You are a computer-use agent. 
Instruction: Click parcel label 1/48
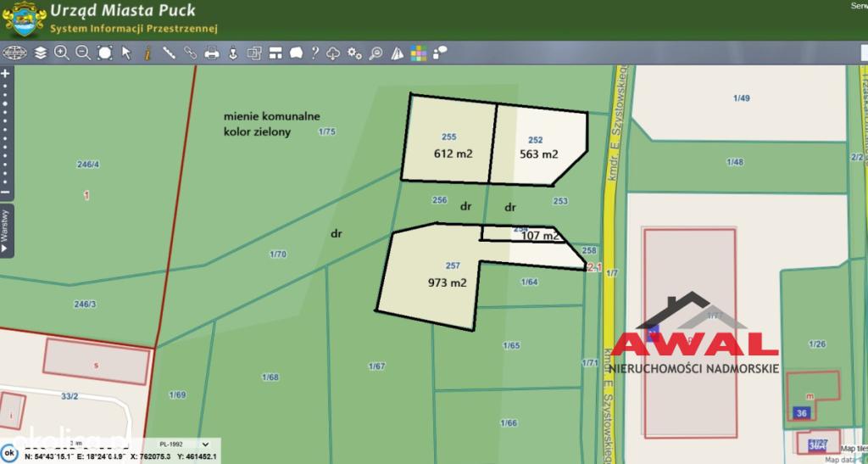pos(735,162)
